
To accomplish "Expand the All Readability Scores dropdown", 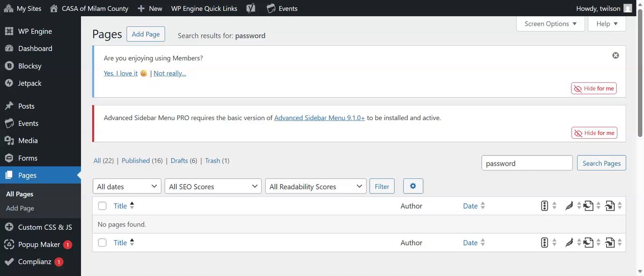I will 315,187.
